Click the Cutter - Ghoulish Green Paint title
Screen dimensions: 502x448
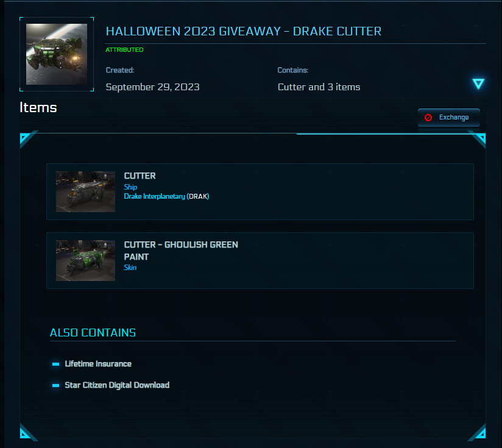181,251
